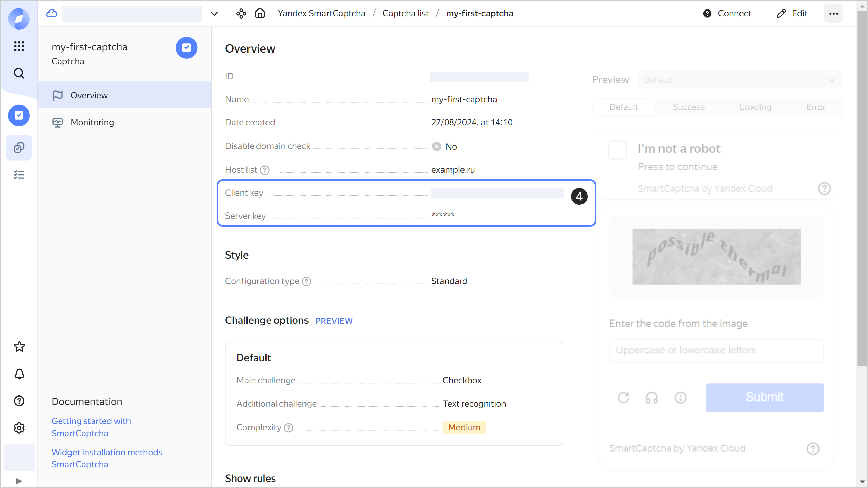Expand the folder selector chevron at top left
The width and height of the screenshot is (868, 488).
[214, 14]
